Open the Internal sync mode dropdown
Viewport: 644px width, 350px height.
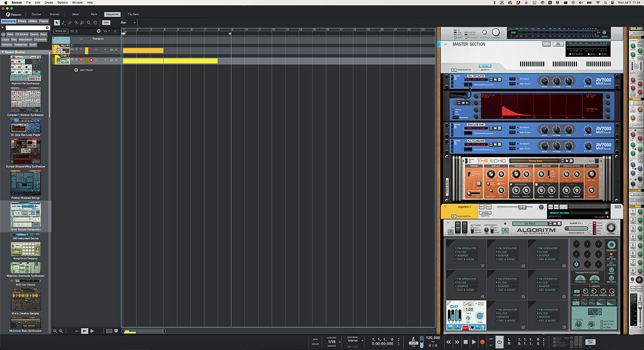(x=354, y=340)
